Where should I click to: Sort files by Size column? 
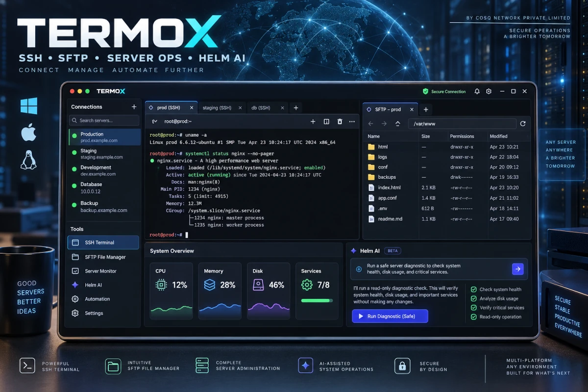[426, 136]
